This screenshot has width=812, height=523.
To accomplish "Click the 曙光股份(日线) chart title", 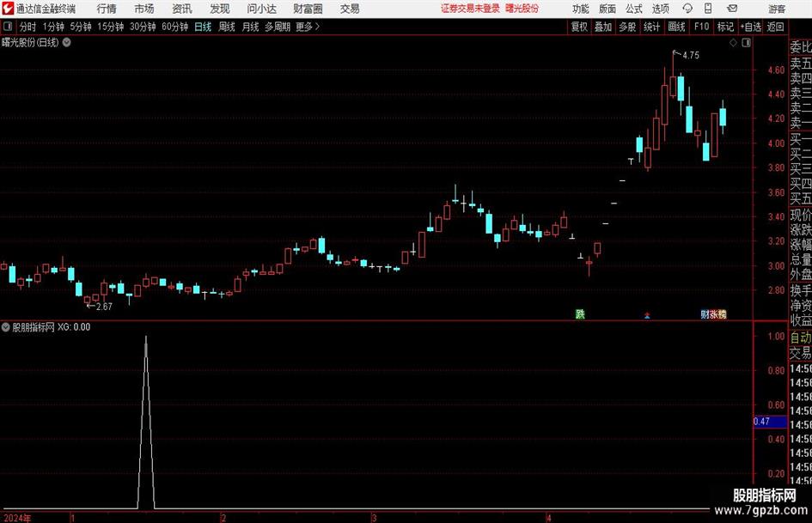I will point(31,42).
